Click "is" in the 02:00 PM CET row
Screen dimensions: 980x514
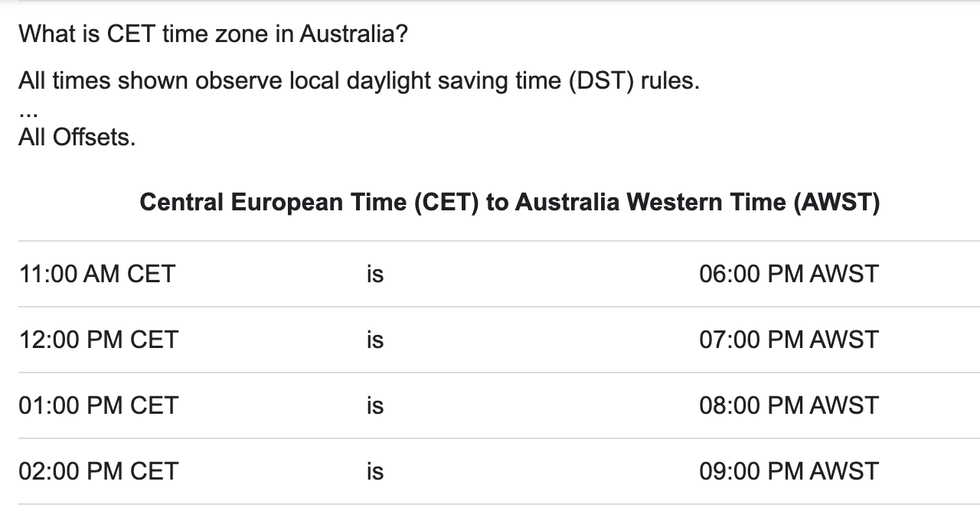coord(374,471)
